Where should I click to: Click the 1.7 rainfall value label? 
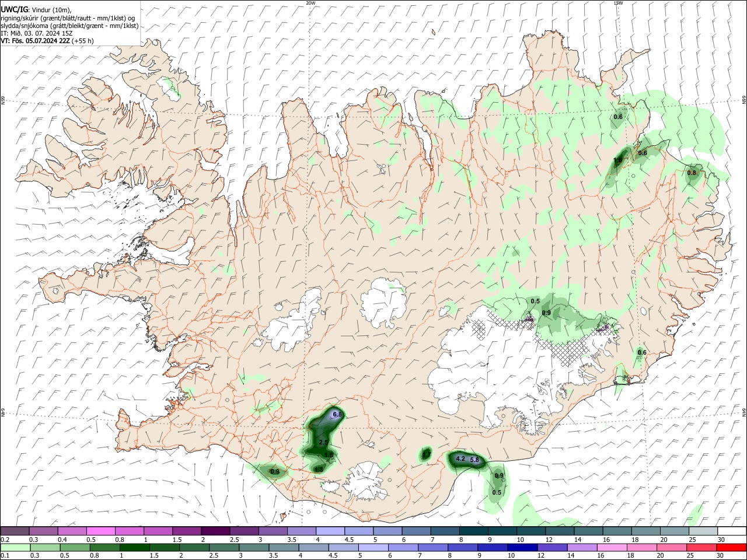[426, 453]
